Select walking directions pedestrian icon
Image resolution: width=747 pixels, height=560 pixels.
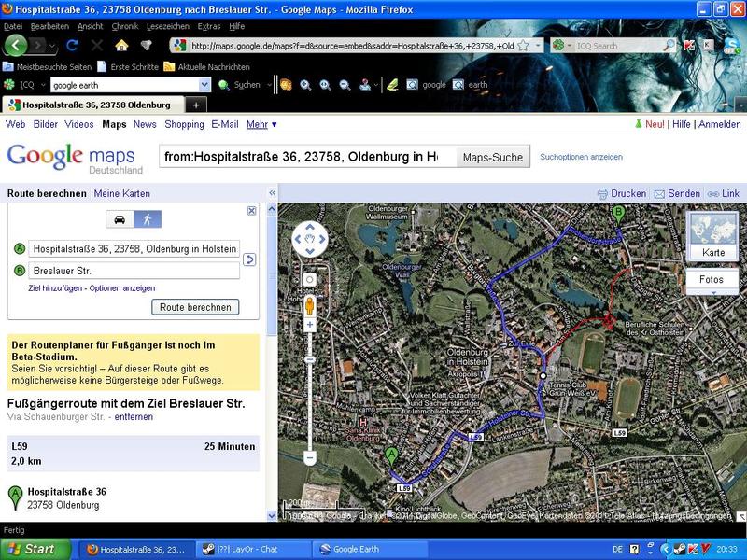tap(148, 219)
